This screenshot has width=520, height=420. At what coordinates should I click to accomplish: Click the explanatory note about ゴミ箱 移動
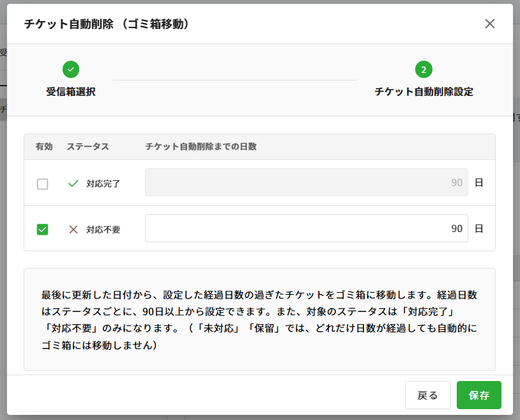(259, 320)
